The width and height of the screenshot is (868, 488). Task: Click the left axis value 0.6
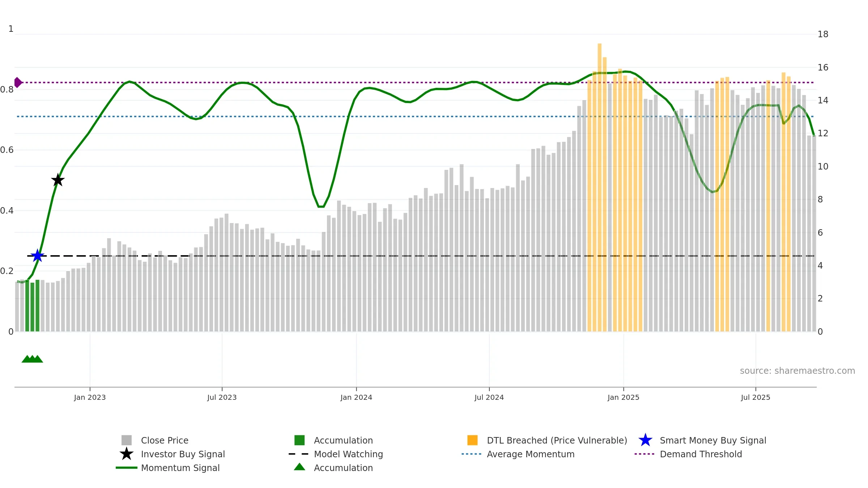click(x=7, y=150)
